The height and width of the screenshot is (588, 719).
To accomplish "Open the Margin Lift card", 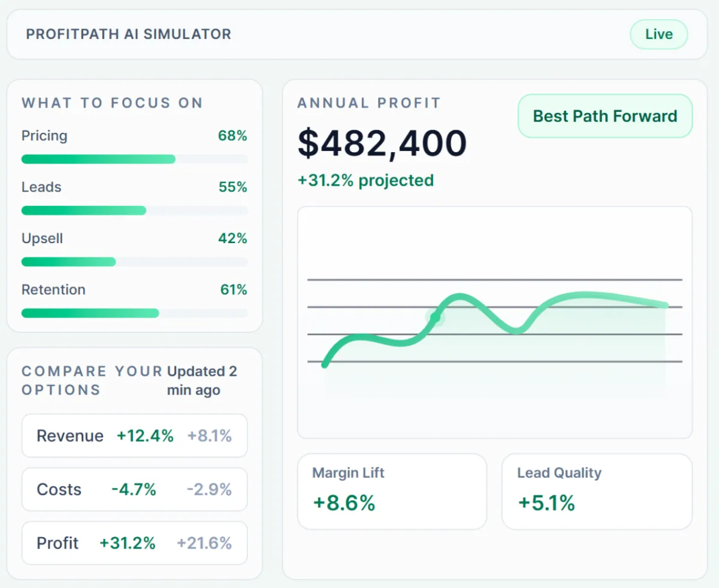I will point(392,492).
